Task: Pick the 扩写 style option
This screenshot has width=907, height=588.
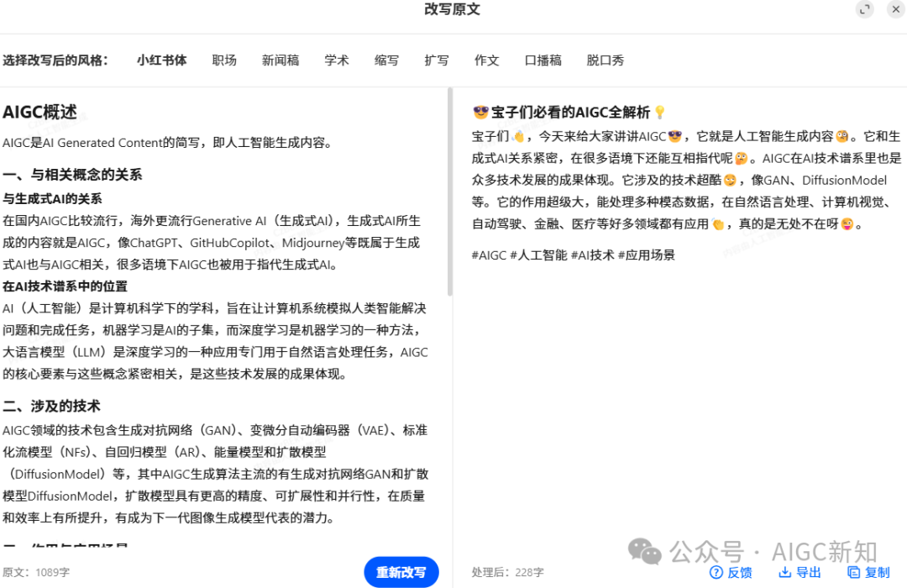Action: [437, 60]
